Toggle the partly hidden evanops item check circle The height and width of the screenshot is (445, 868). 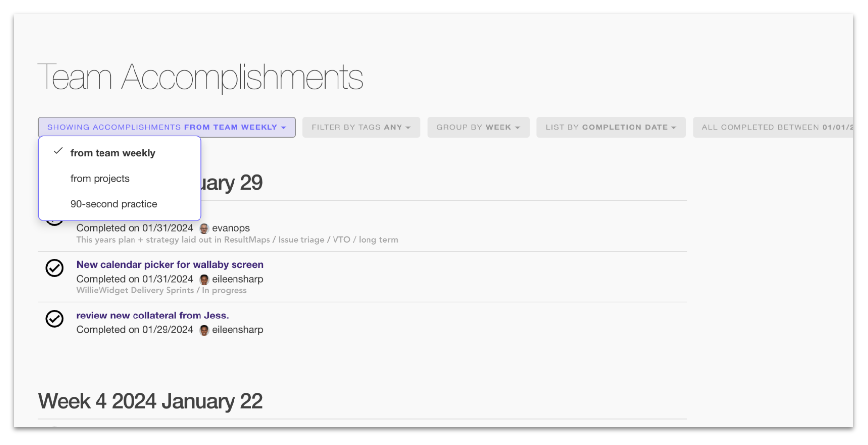click(54, 222)
